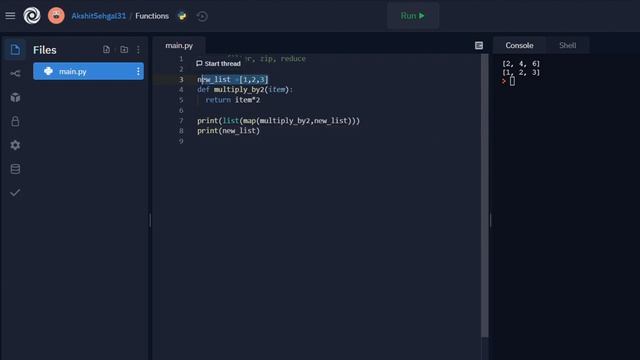Open main.py file options menu
The image size is (640, 360).
click(x=138, y=71)
